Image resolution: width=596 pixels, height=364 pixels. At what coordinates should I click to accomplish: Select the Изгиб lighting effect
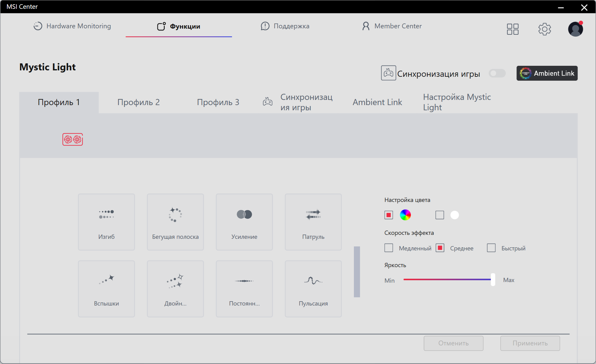[106, 222]
